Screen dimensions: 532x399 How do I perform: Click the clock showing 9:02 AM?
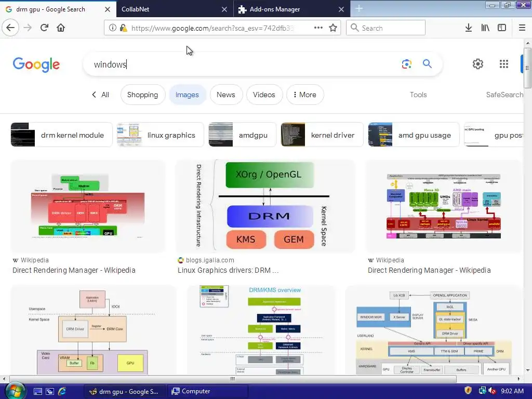click(512, 391)
